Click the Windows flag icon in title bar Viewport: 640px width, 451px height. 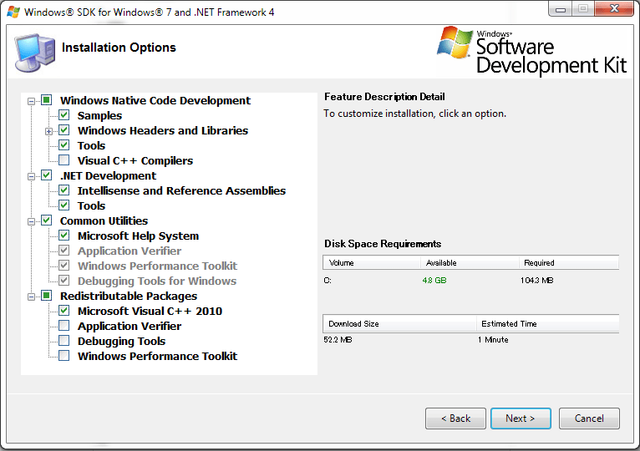[x=13, y=12]
